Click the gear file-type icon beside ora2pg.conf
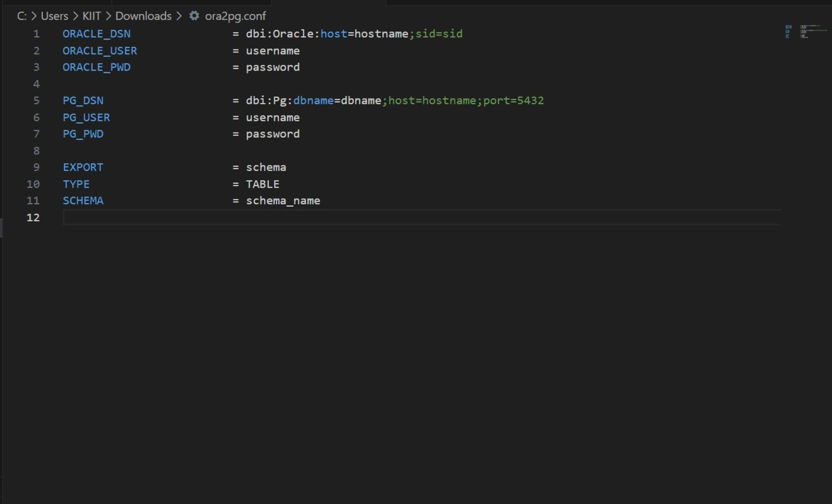The width and height of the screenshot is (832, 504). click(194, 16)
